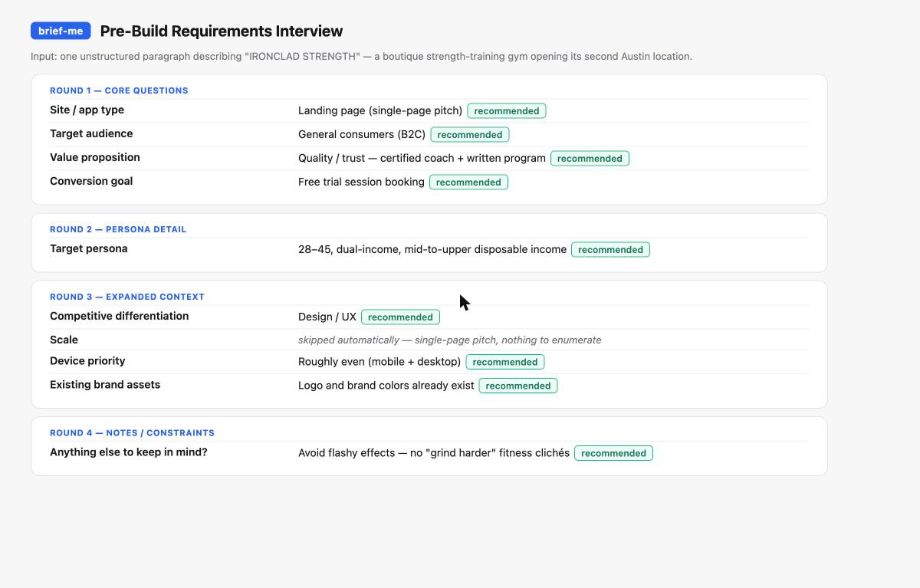The width and height of the screenshot is (920, 588).
Task: Click recommended badge beside Avoid flashy effects
Action: tap(613, 453)
